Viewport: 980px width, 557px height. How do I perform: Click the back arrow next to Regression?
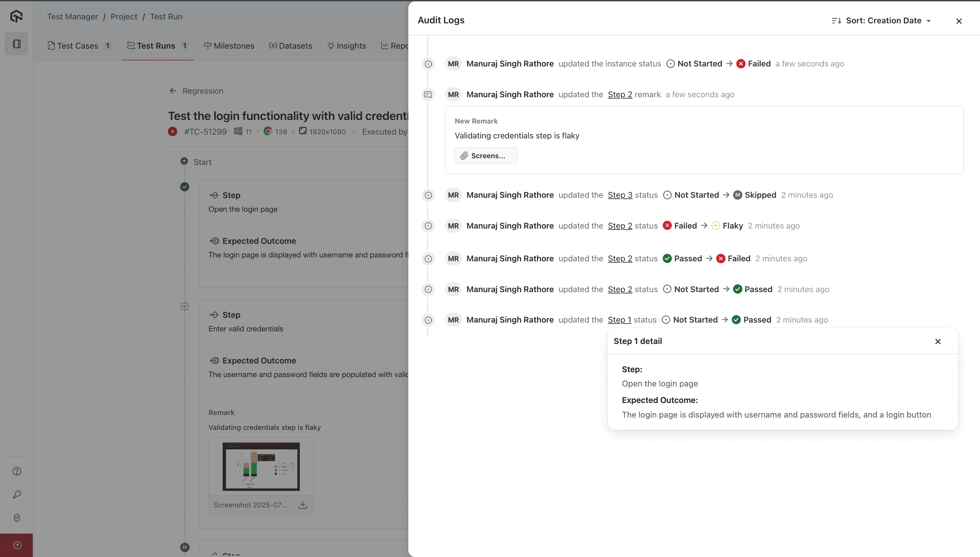coord(173,91)
